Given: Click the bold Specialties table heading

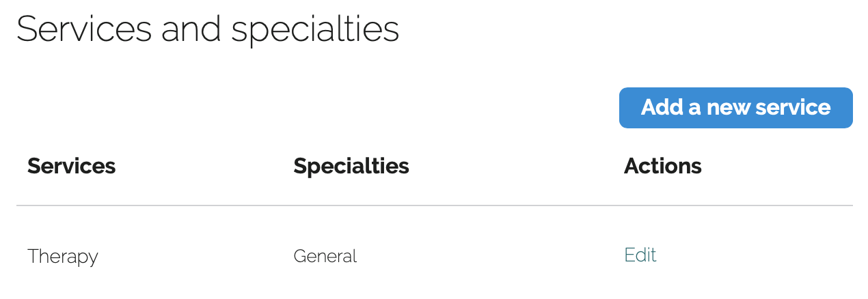Looking at the screenshot, I should tap(351, 166).
